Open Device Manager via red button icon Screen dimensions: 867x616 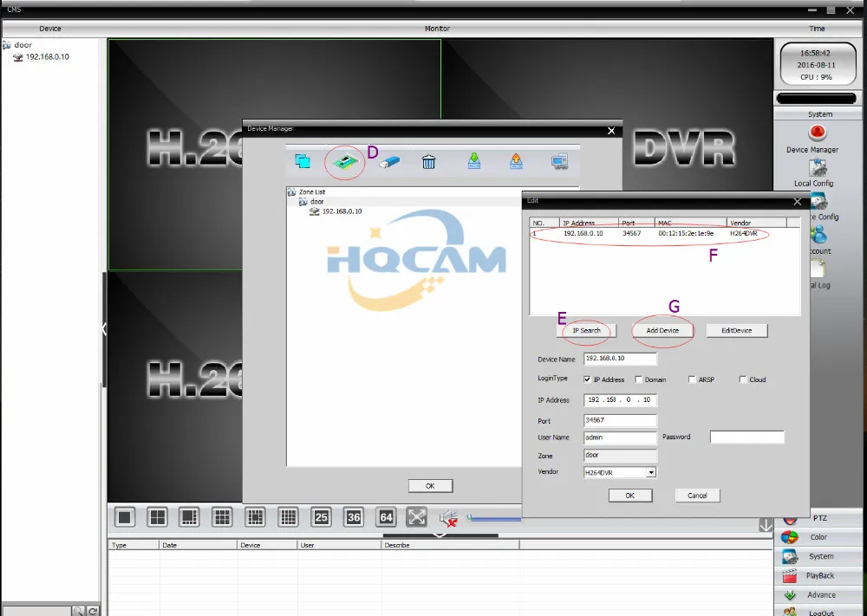pyautogui.click(x=818, y=133)
